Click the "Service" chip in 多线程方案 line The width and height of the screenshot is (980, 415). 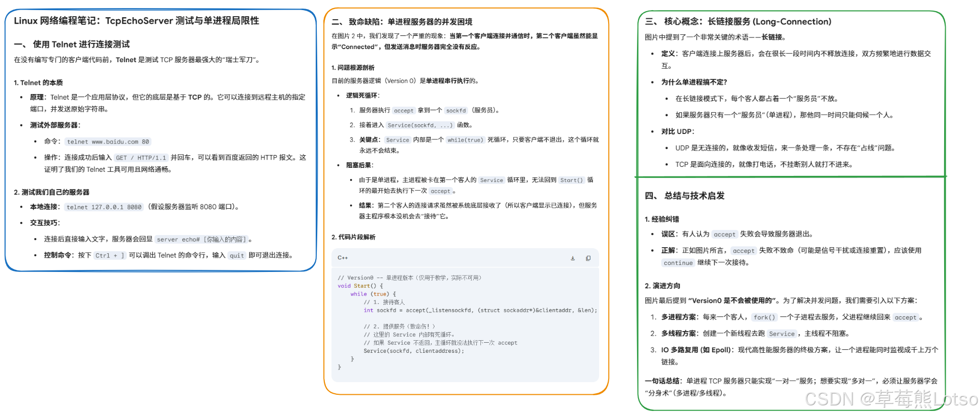tap(782, 334)
